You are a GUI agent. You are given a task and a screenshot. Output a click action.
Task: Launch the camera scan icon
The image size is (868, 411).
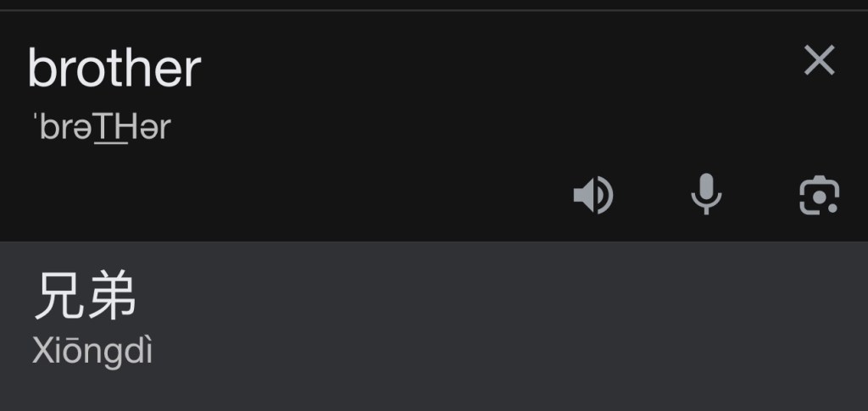pos(819,195)
